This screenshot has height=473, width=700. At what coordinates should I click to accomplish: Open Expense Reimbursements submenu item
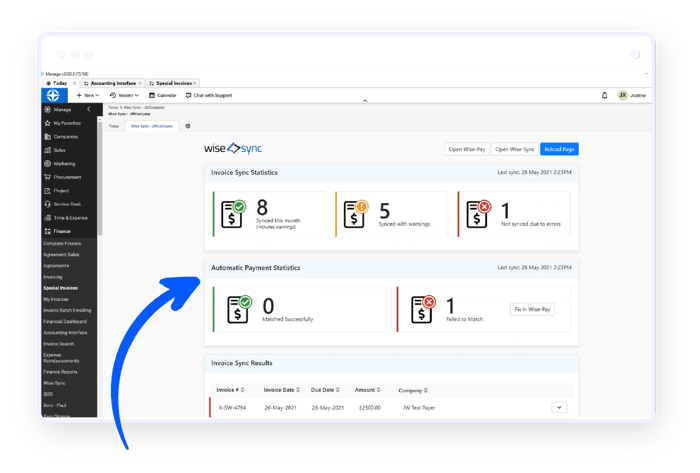click(x=61, y=358)
